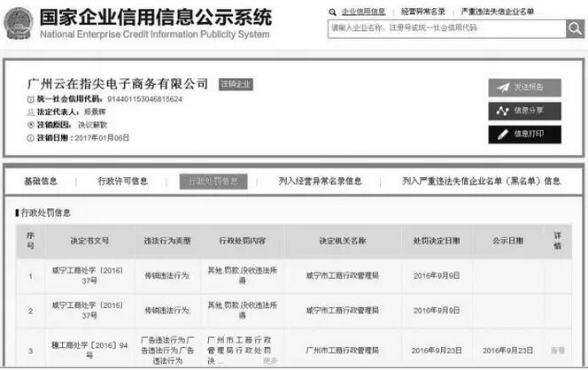Click the search magnifier button

[575, 28]
